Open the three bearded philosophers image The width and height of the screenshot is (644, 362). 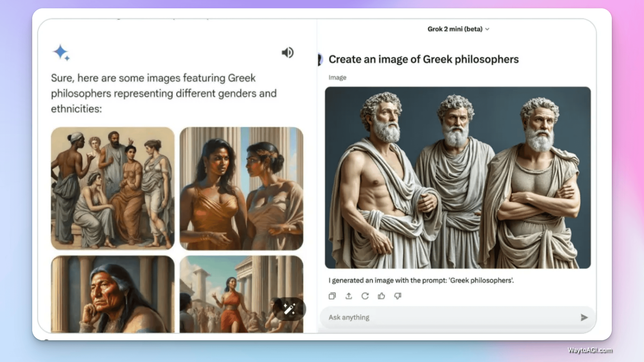point(458,178)
